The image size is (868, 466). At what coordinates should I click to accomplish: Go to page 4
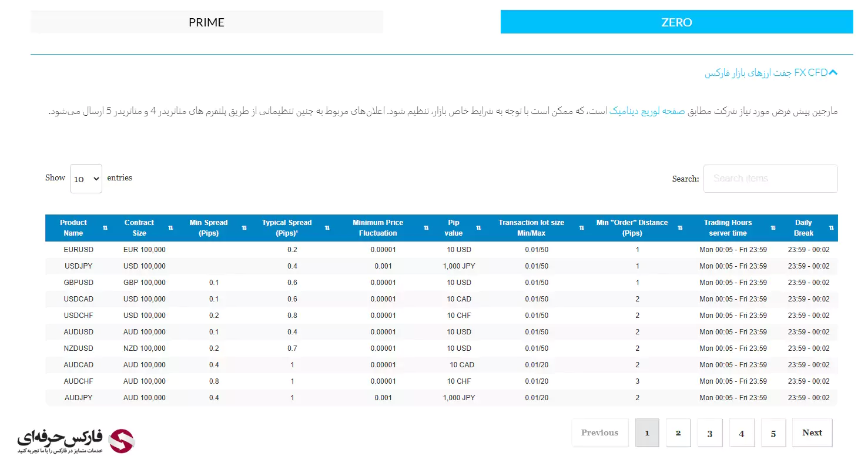[742, 433]
